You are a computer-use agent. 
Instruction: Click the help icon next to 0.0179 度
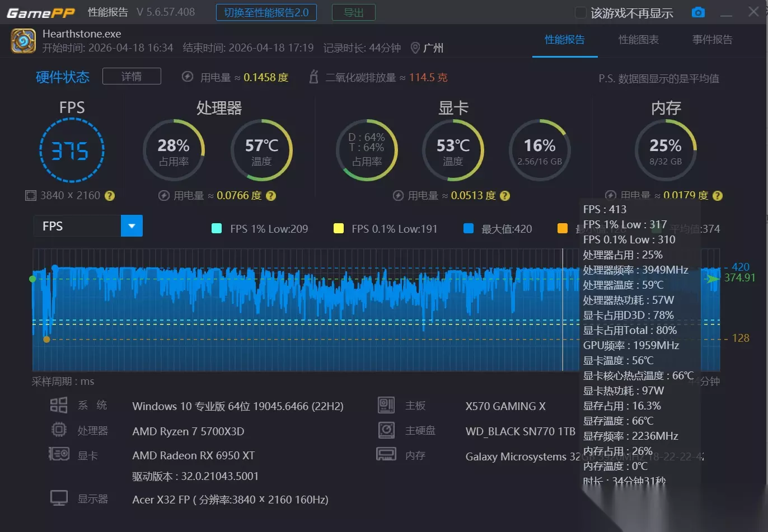(x=718, y=196)
